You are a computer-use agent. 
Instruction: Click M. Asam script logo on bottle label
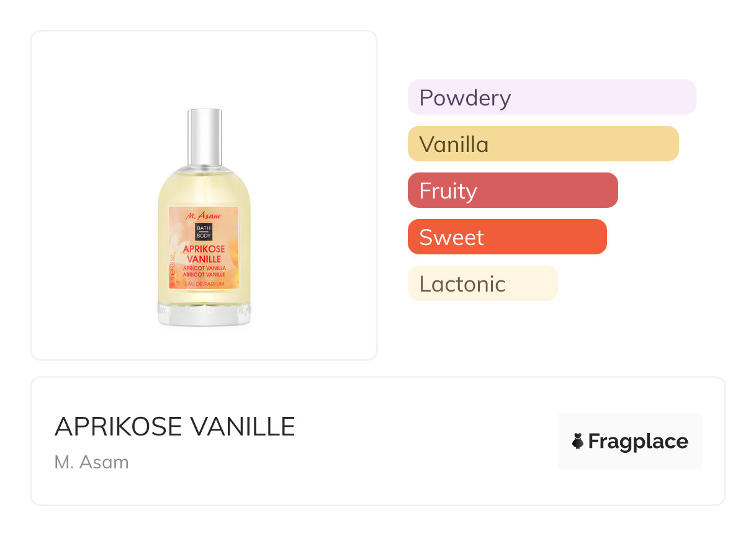[x=204, y=215]
